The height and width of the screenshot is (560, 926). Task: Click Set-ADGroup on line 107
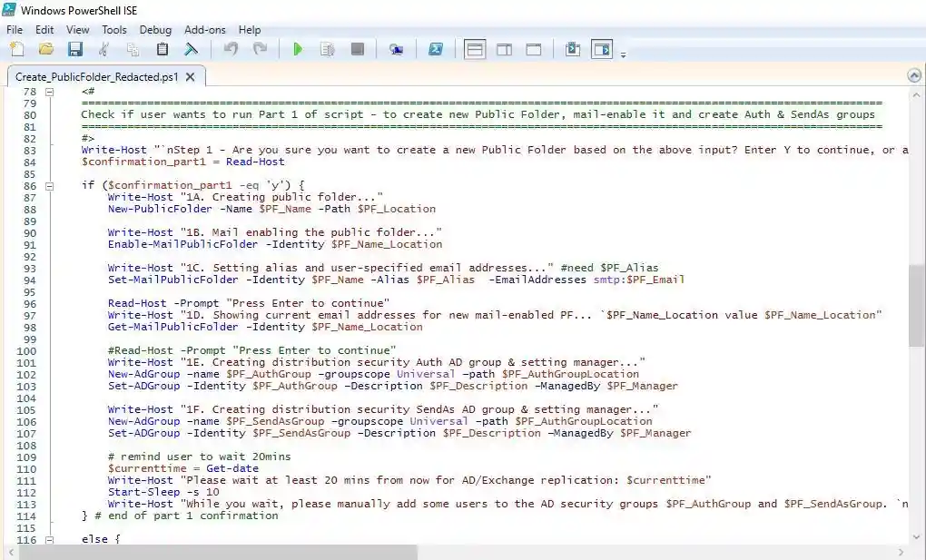(143, 433)
